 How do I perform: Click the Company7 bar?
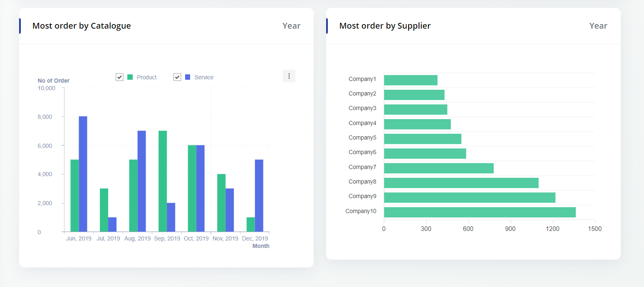[x=438, y=168]
